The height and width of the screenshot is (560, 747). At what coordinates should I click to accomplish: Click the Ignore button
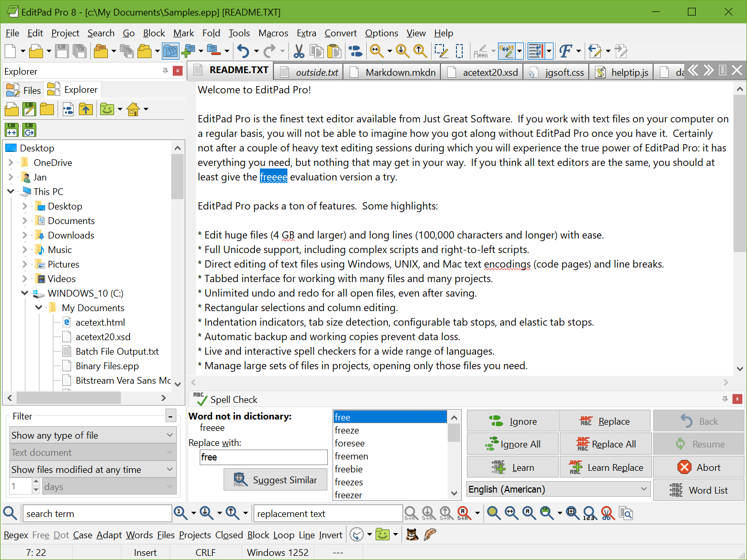(x=513, y=421)
